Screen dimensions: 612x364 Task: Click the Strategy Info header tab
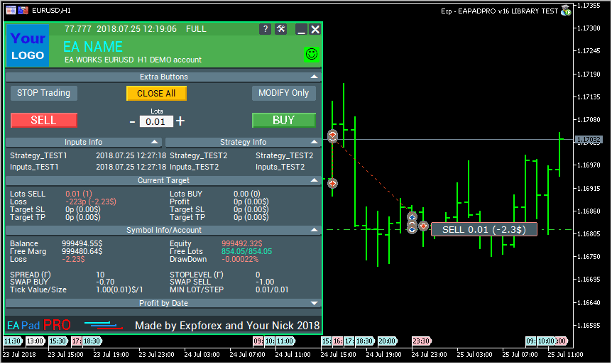tap(243, 142)
